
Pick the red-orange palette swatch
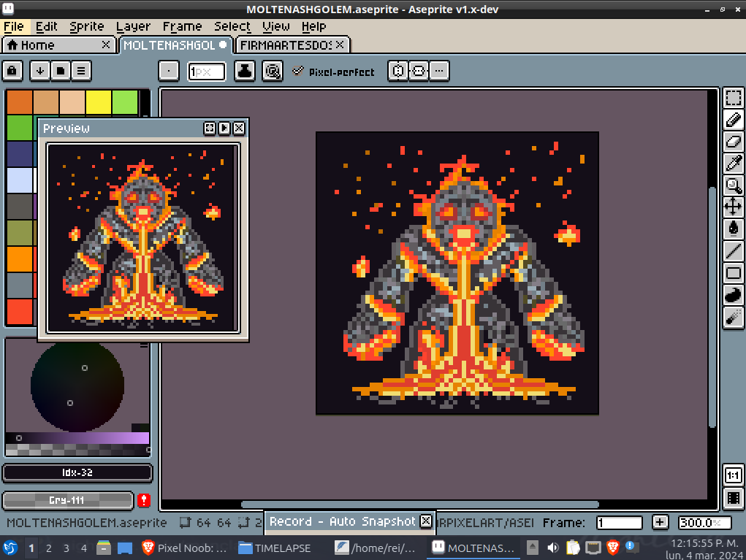[x=20, y=311]
